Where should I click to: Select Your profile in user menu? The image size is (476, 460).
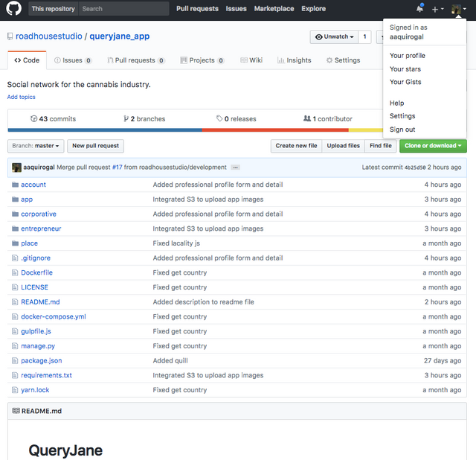tap(408, 56)
